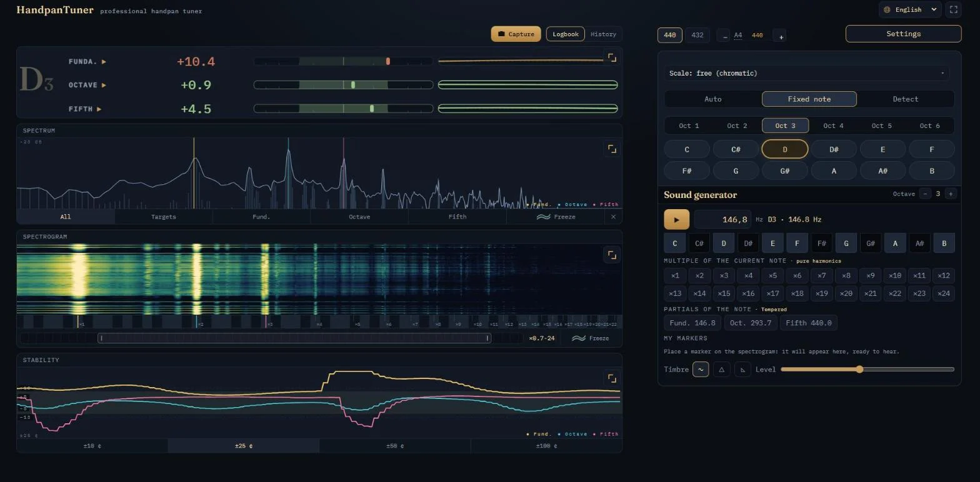The height and width of the screenshot is (482, 980).
Task: Click the spectrogram range scrollbar
Action: pos(294,338)
